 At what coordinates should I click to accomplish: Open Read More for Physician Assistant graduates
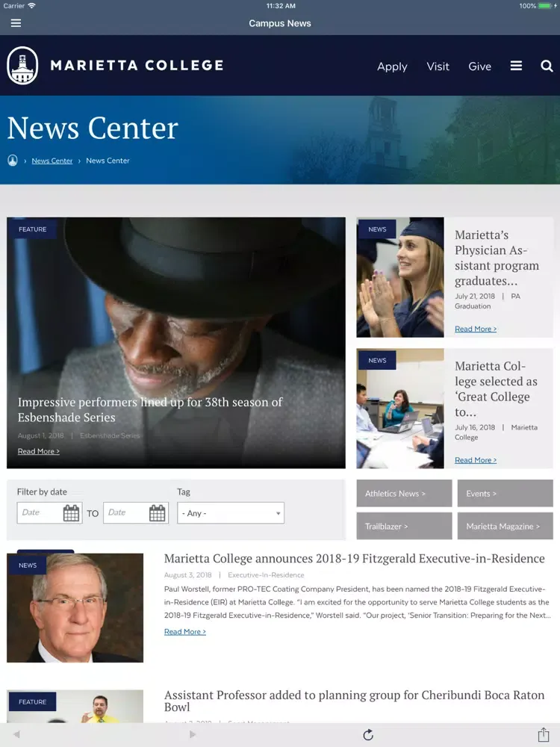point(475,329)
